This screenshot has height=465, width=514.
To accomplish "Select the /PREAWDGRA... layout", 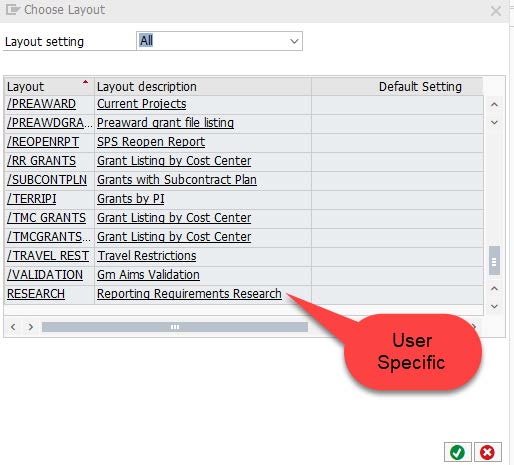I will click(x=50, y=123).
